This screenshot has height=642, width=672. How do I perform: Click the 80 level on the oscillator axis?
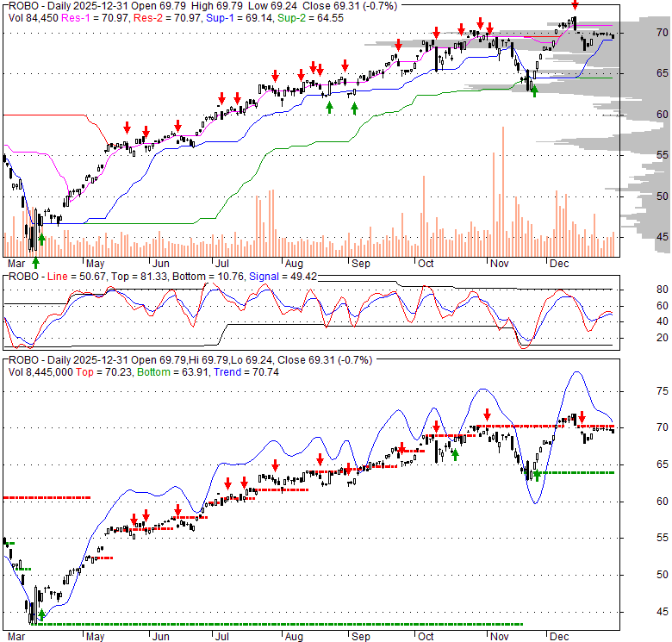coord(663,290)
